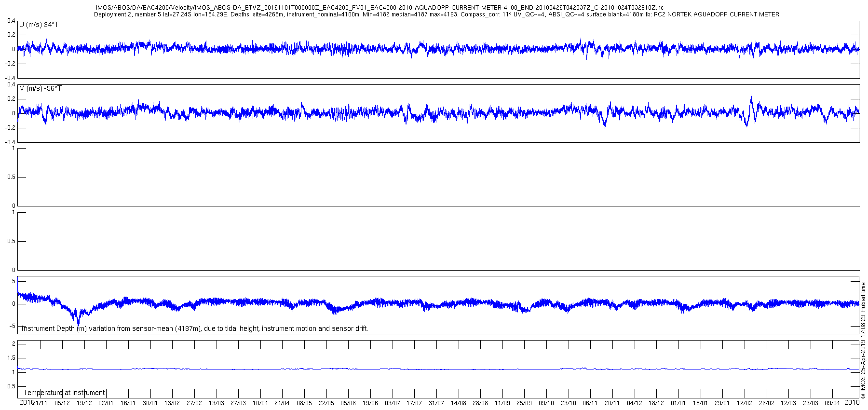Image resolution: width=868 pixels, height=410 pixels.
Task: Click the '09/04' date tick label
Action: pyautogui.click(x=833, y=403)
